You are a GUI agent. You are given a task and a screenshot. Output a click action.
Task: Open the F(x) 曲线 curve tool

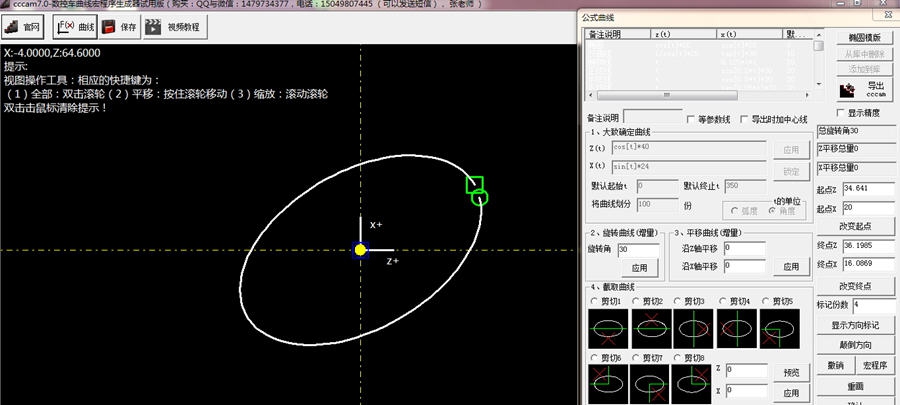75,26
